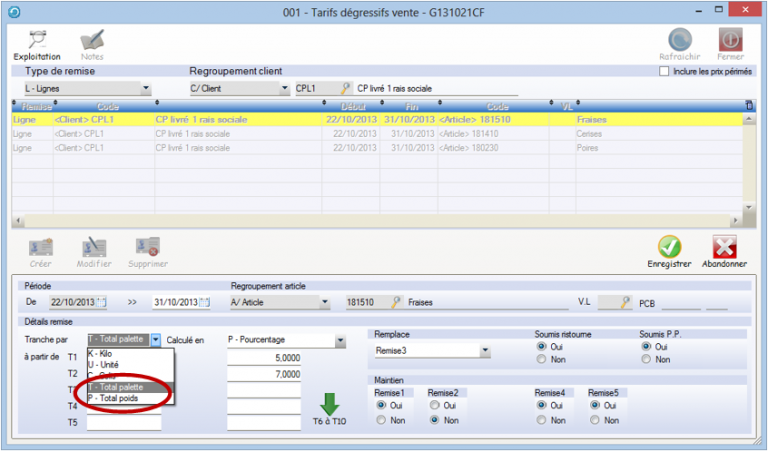Choose P - Total poids list option
768x452 pixels.
tap(115, 398)
